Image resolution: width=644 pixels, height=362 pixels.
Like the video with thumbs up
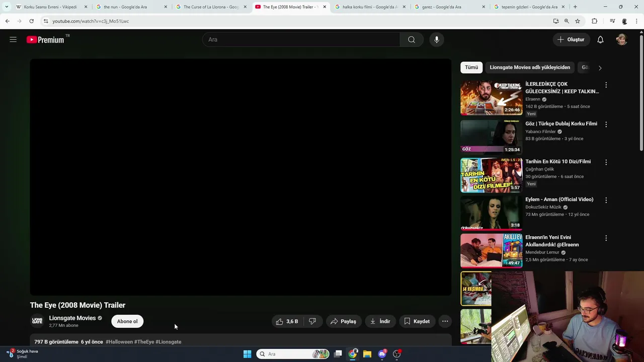287,321
